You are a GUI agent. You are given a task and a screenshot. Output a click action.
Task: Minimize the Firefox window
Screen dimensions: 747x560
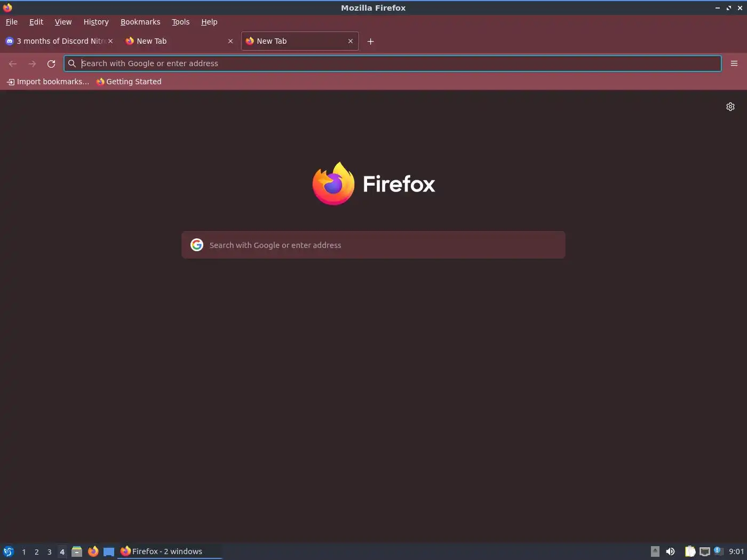coord(718,8)
